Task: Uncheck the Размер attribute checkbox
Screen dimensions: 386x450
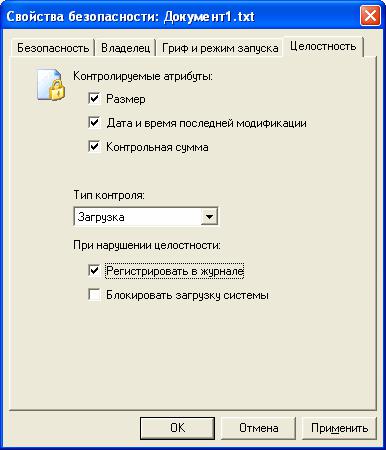Action: coord(94,99)
